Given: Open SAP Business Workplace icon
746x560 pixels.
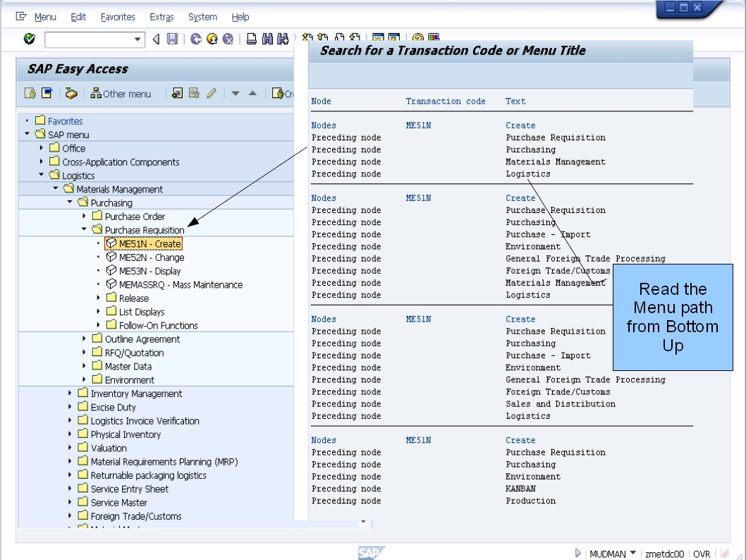Looking at the screenshot, I should tap(71, 93).
